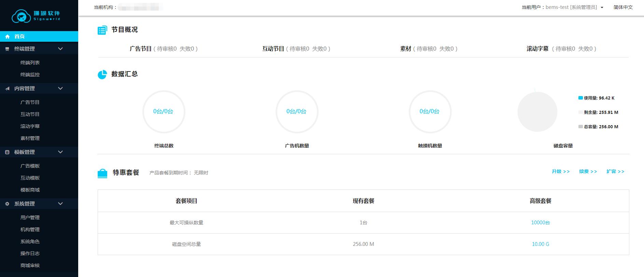Open 系统角色 in the sidebar
This screenshot has width=644, height=277.
click(30, 241)
